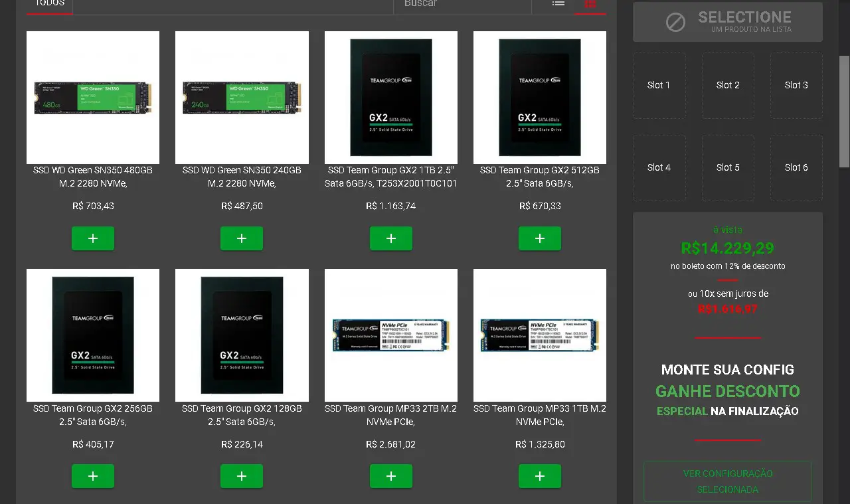
Task: Open SSD Team Group MP33 2TB title link
Action: (x=391, y=415)
